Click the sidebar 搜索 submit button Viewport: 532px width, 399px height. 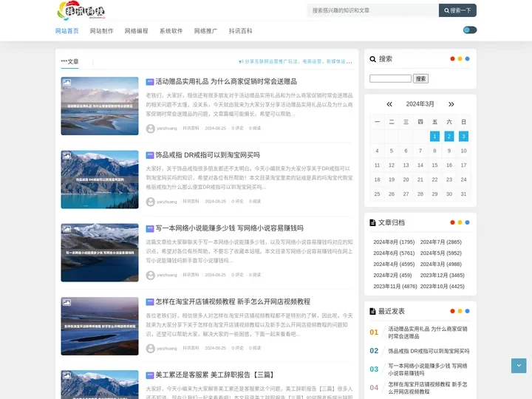(x=420, y=79)
